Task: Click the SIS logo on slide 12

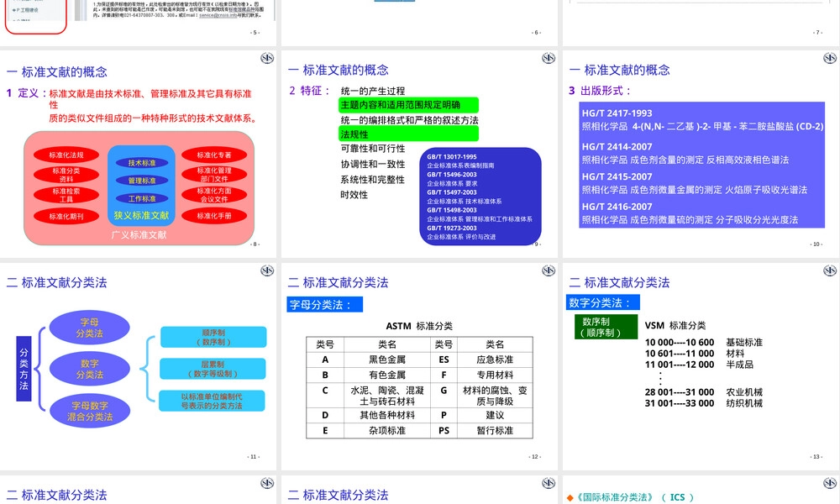Action: point(548,270)
